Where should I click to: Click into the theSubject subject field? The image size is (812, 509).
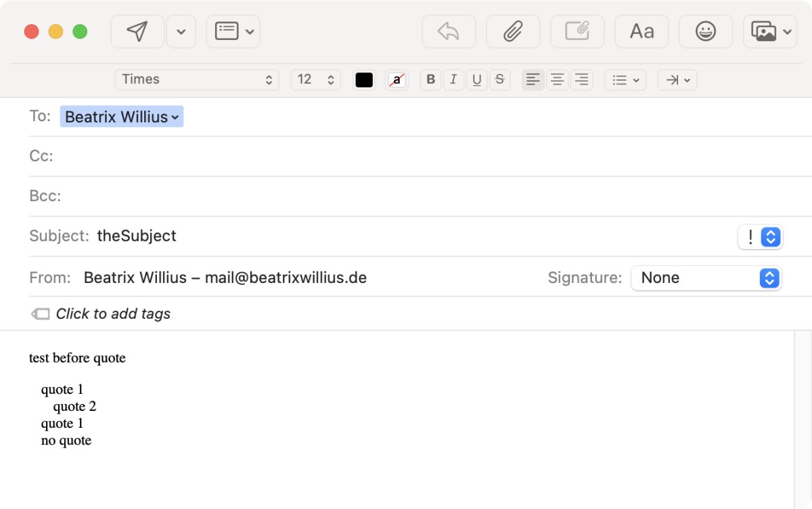(x=406, y=236)
